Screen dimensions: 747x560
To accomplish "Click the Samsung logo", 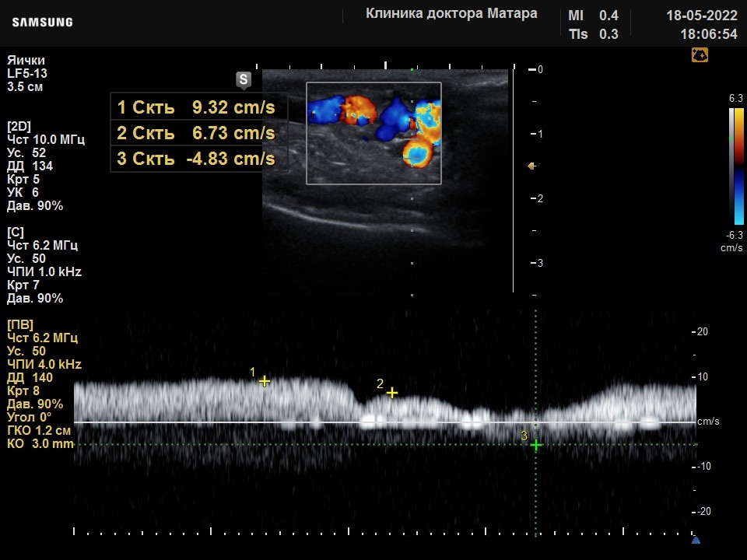I will pyautogui.click(x=42, y=23).
